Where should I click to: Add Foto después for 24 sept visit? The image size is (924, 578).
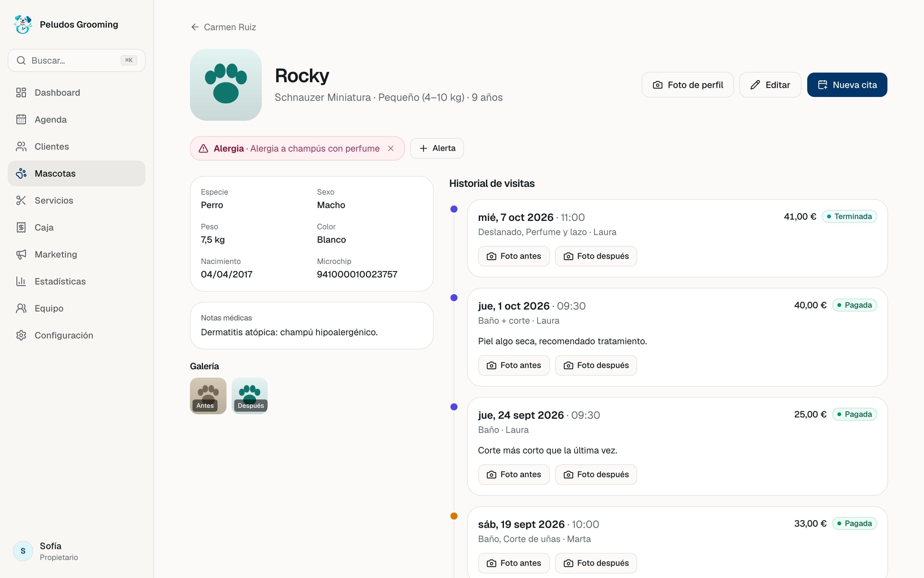[596, 474]
